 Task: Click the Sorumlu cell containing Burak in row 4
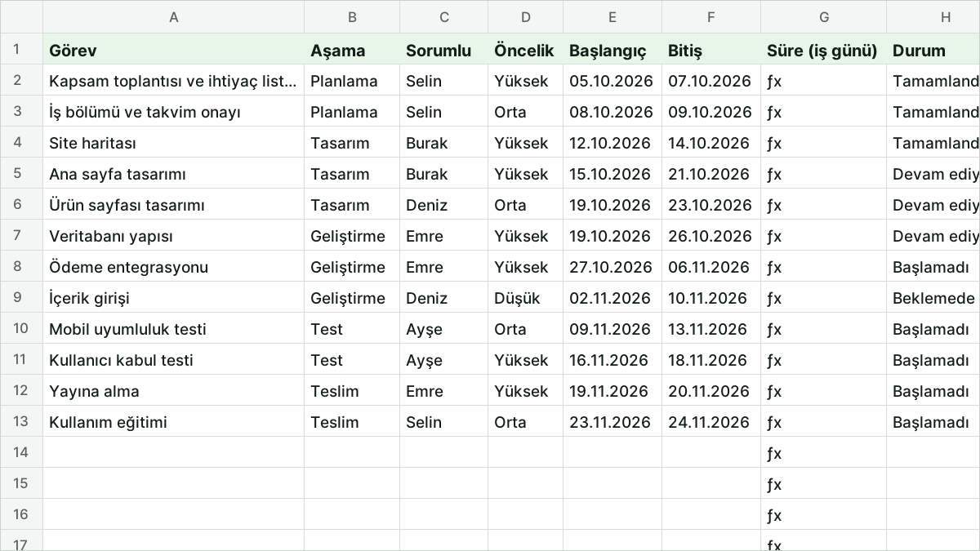[443, 143]
